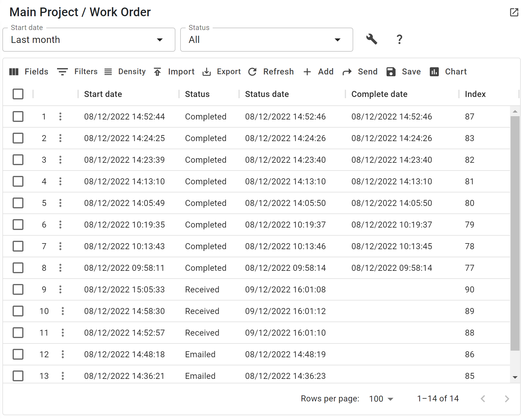The width and height of the screenshot is (525, 420).
Task: Open row 12's options menu
Action: [x=63, y=354]
